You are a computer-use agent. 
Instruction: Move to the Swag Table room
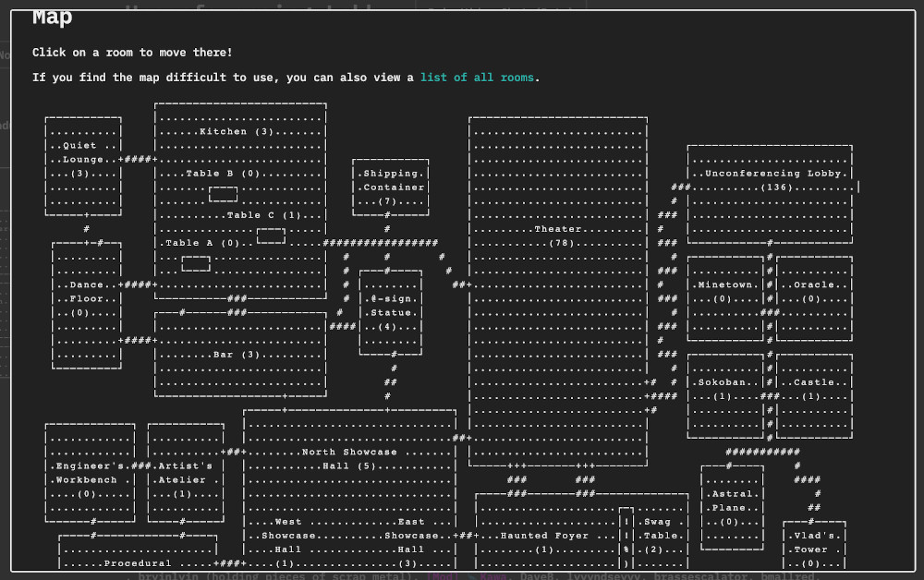661,536
